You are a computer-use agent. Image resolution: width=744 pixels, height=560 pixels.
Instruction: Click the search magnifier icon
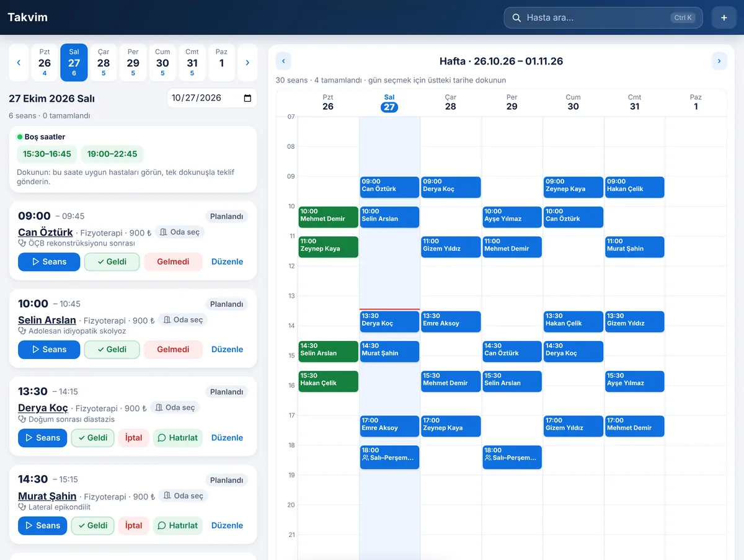tap(516, 18)
